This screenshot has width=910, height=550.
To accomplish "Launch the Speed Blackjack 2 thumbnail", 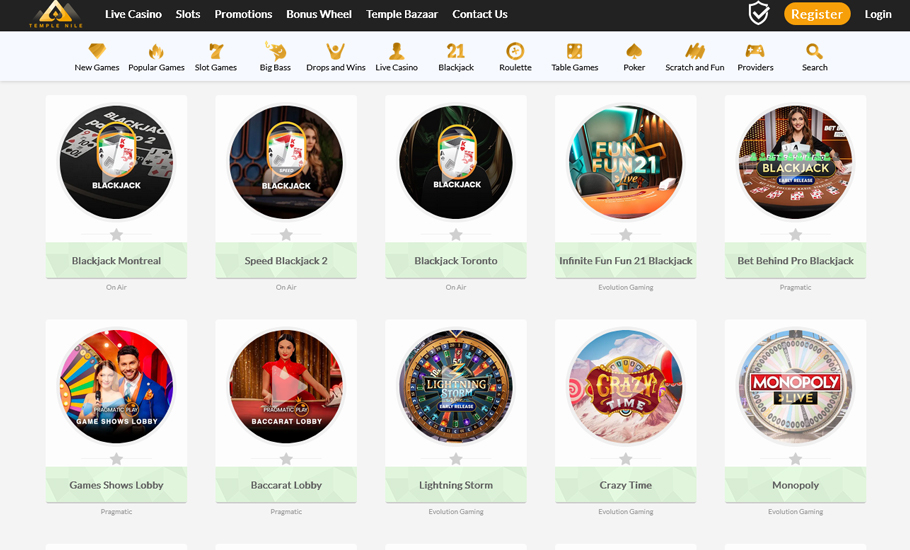I will click(286, 162).
